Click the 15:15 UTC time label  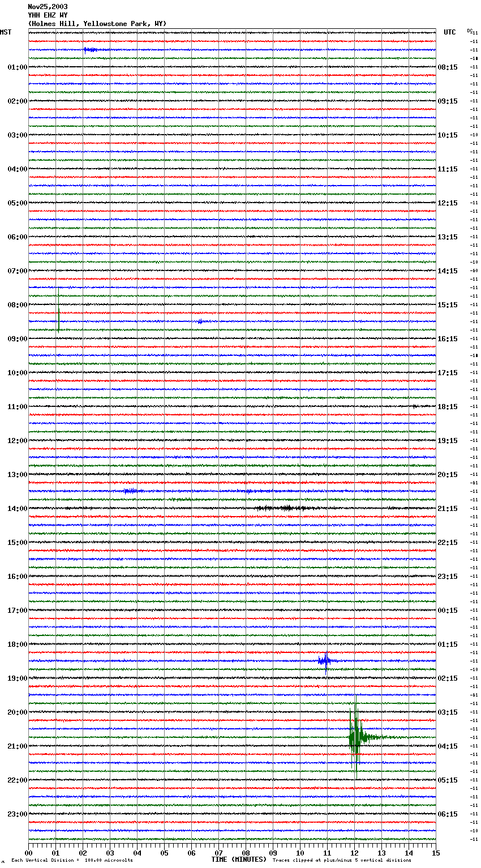[x=448, y=305]
